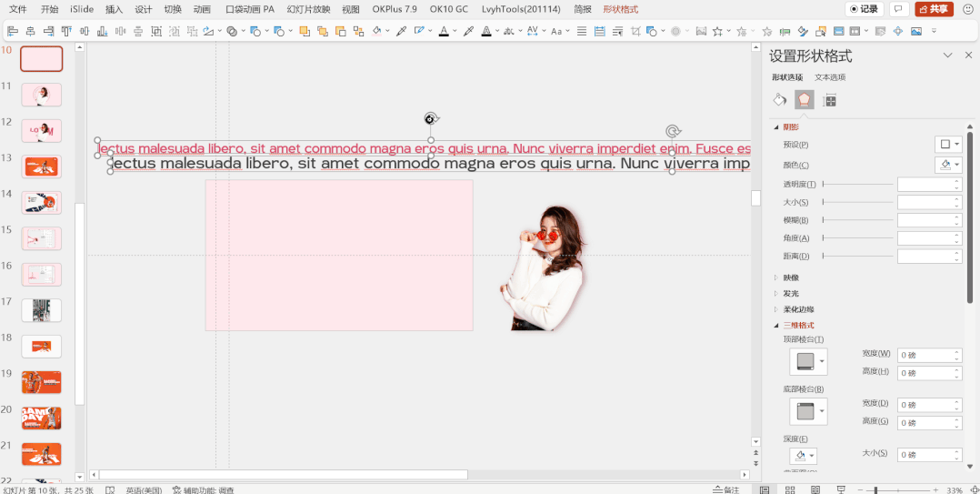Expand the 映像 reflection section
The image size is (980, 494).
(775, 277)
